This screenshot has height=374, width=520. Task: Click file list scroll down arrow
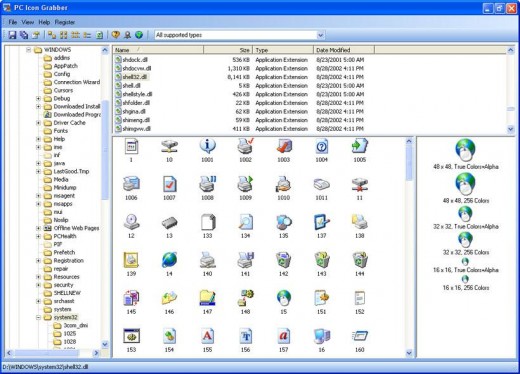(x=510, y=129)
